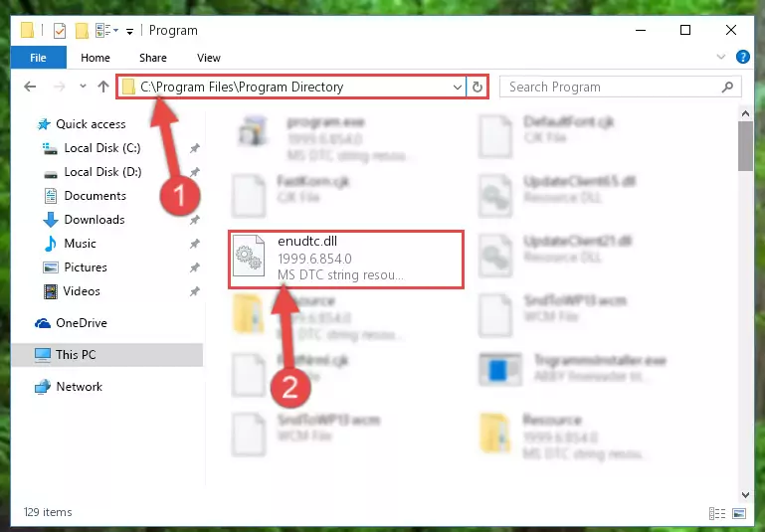
Task: Go back with the Back arrow
Action: [x=30, y=87]
